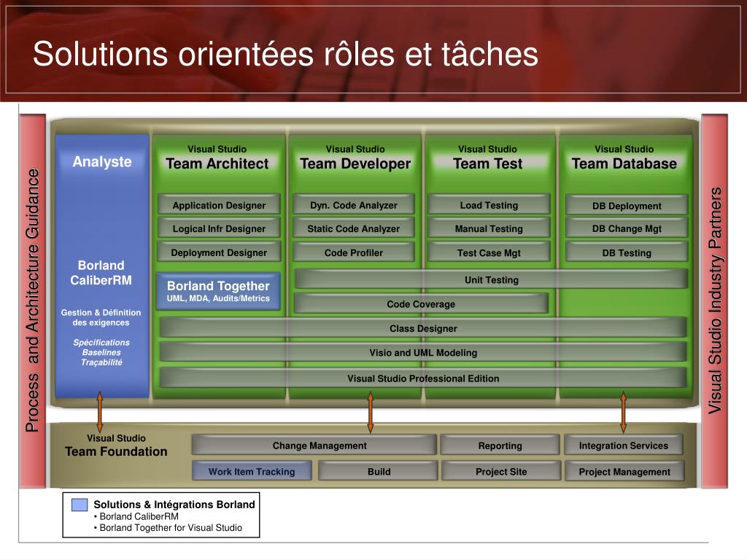
Task: Click 'Solutions & Intégrations Borland' legend title
Action: point(174,505)
